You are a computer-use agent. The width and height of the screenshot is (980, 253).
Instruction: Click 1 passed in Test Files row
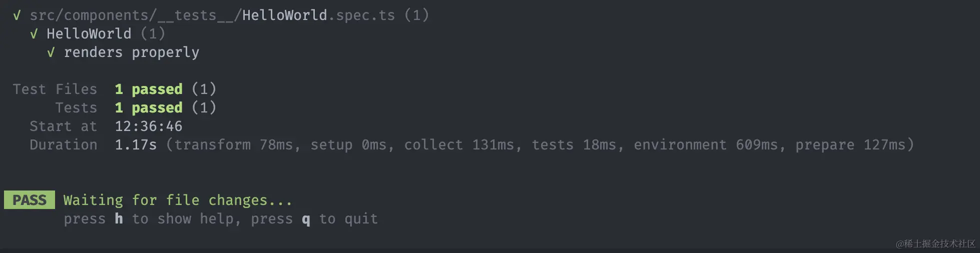[149, 89]
